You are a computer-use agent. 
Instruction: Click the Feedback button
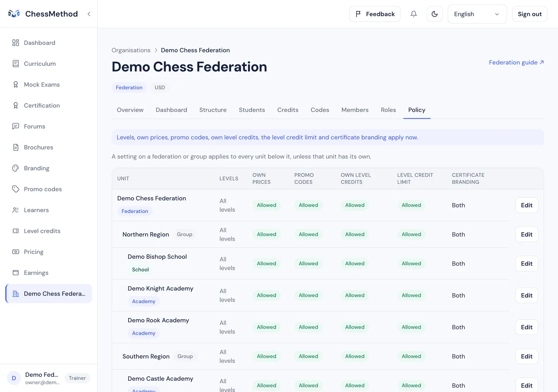click(375, 14)
